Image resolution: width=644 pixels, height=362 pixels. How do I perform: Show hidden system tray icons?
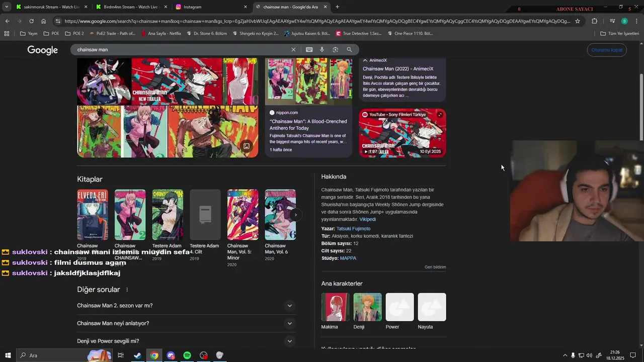565,355
